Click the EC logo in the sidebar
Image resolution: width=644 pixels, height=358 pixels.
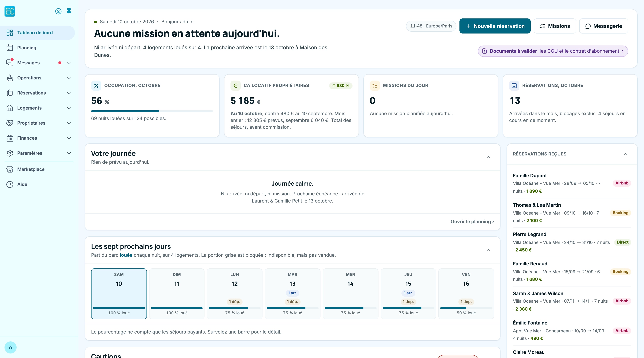pos(10,11)
